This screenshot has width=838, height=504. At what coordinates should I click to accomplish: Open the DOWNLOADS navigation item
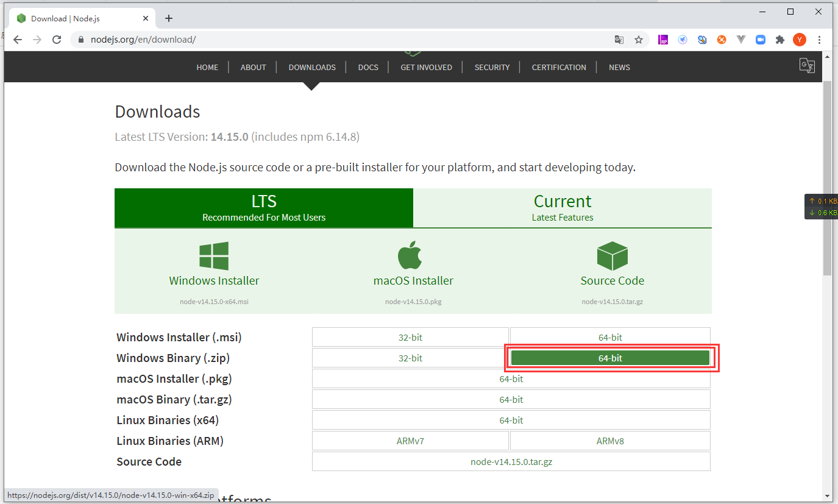click(x=312, y=68)
